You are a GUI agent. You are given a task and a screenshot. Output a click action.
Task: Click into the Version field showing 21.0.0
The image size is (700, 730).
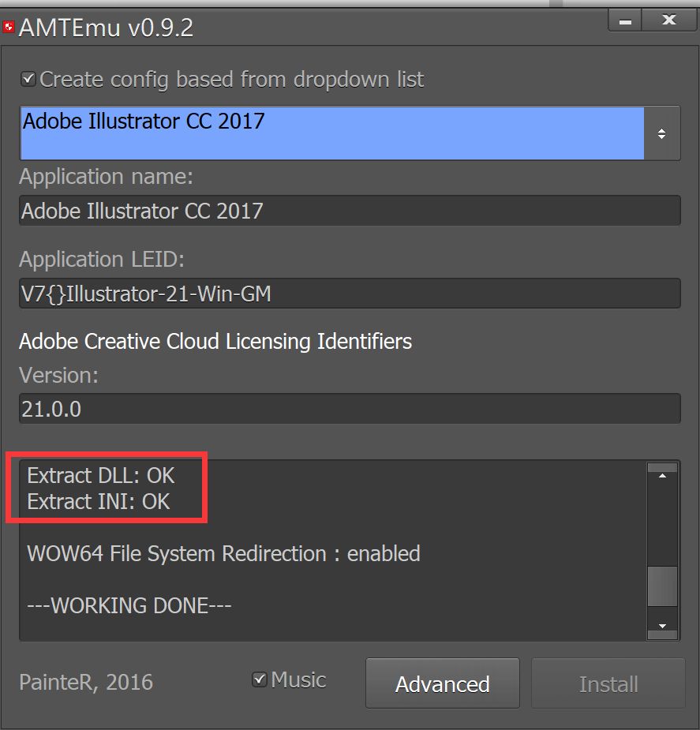pyautogui.click(x=349, y=408)
